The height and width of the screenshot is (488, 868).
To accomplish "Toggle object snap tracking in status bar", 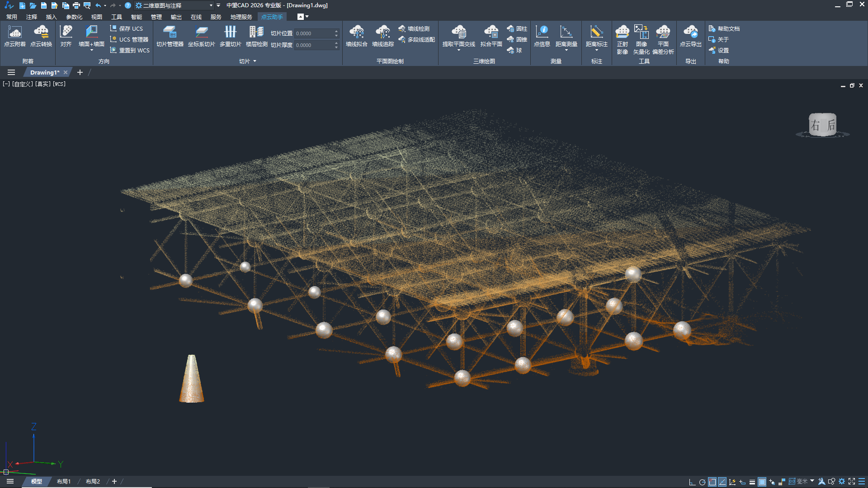I will pos(722,482).
